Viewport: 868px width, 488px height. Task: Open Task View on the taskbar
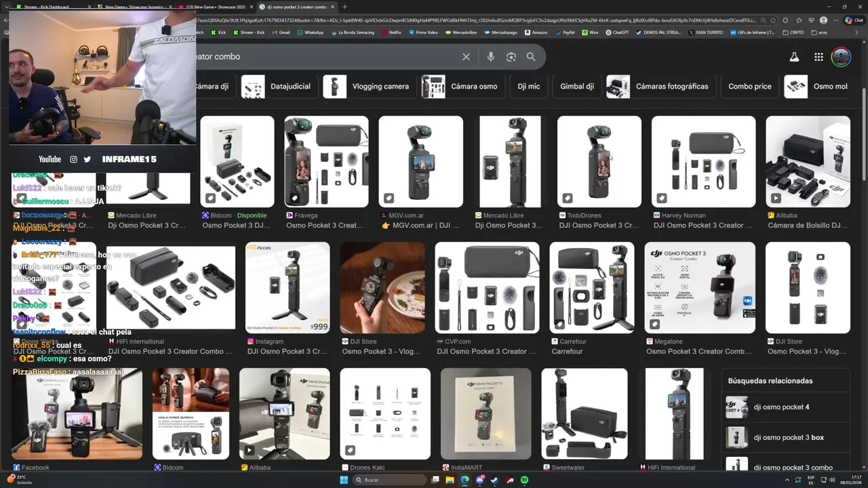[435, 480]
